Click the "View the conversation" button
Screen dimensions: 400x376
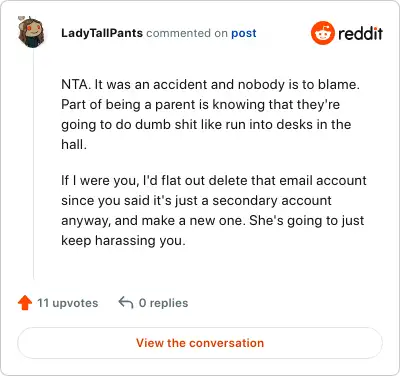(200, 343)
